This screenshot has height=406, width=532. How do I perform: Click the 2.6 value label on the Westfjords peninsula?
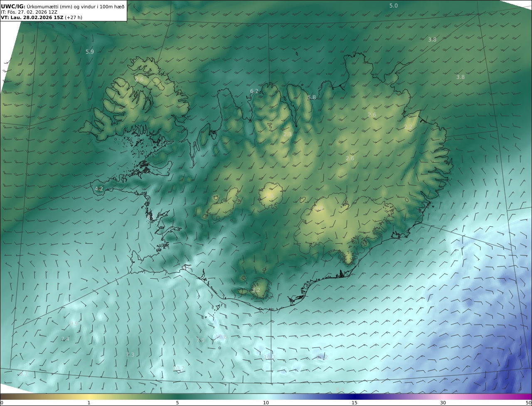coord(139,79)
